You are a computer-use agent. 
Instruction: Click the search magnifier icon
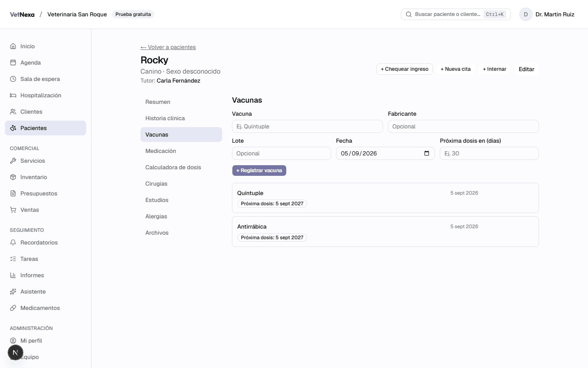(409, 14)
